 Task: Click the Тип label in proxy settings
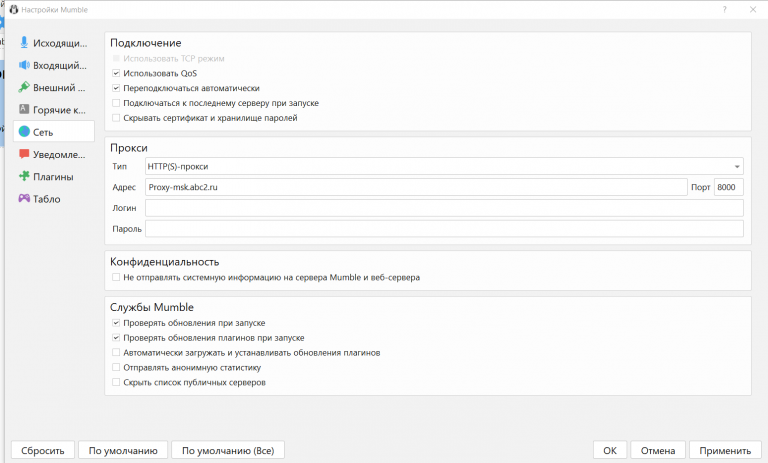pos(120,167)
